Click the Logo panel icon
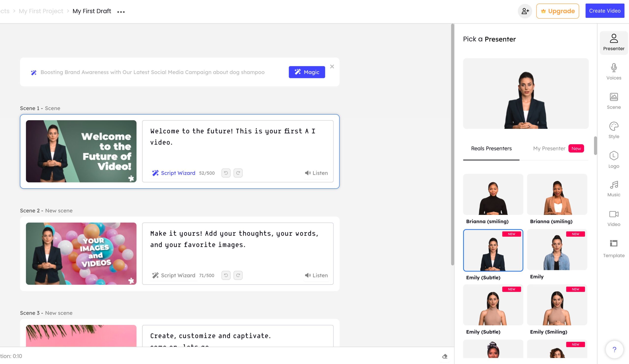Screen dimensions: 629x364 [x=613, y=160]
